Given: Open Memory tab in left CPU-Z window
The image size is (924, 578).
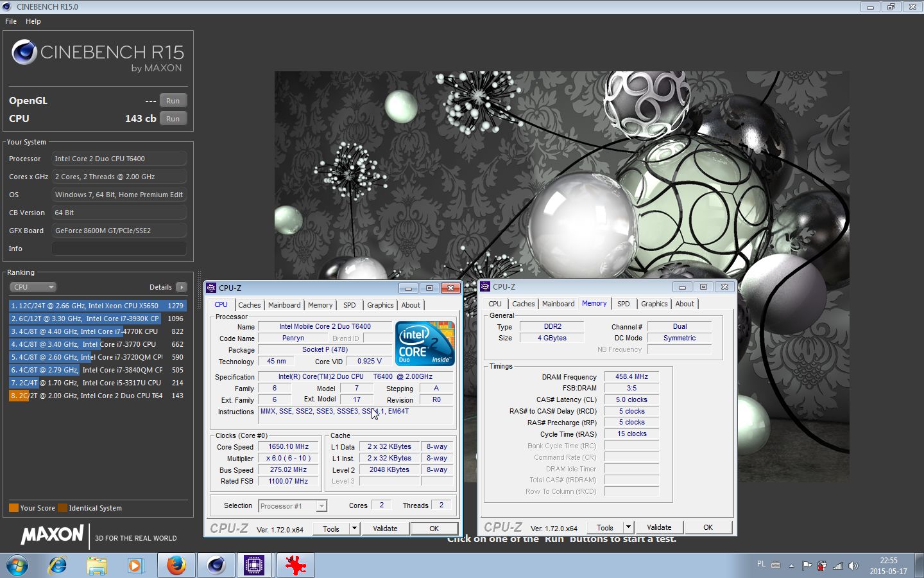Looking at the screenshot, I should pyautogui.click(x=320, y=305).
